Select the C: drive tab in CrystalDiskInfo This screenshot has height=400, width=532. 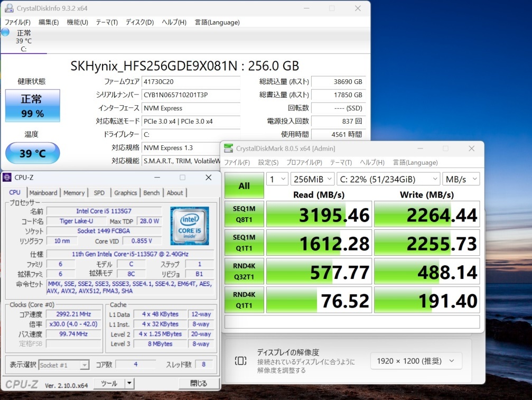point(23,41)
